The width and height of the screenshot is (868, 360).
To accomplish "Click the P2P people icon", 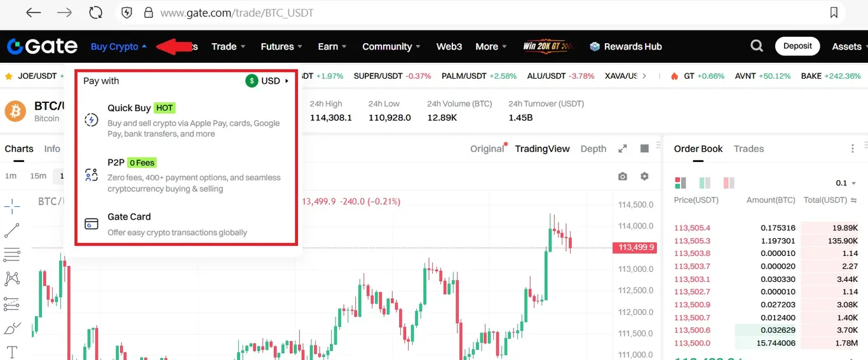I will (92, 175).
